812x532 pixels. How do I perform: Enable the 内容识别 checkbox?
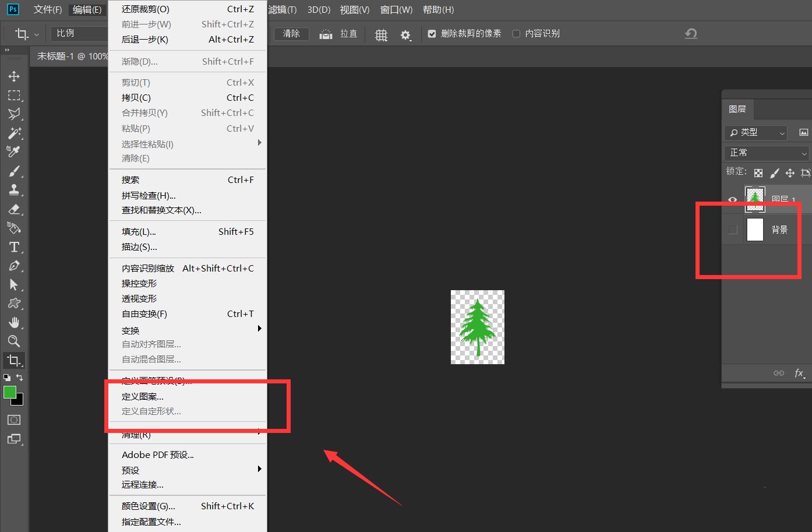pyautogui.click(x=516, y=33)
